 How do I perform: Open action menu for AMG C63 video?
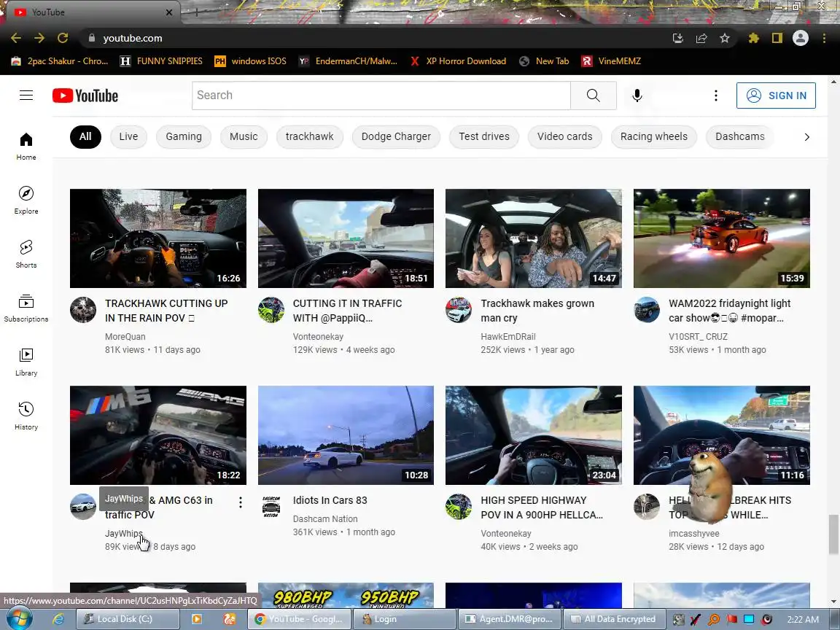[x=241, y=502]
